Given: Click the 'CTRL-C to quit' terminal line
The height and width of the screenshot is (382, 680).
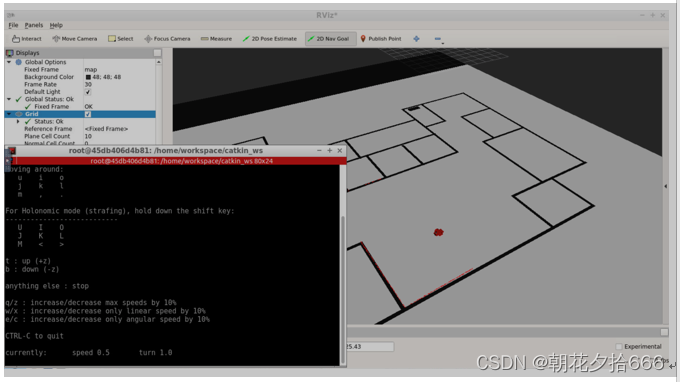Looking at the screenshot, I should (34, 336).
